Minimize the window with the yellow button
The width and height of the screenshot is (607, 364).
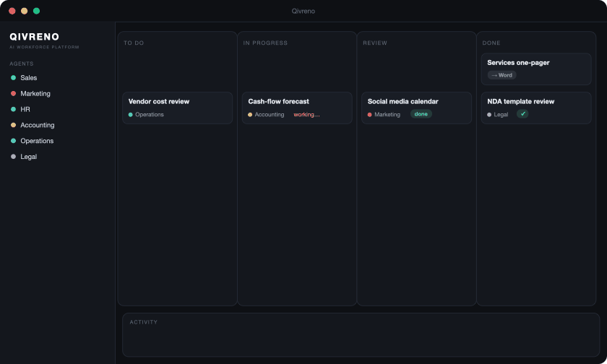click(x=24, y=11)
